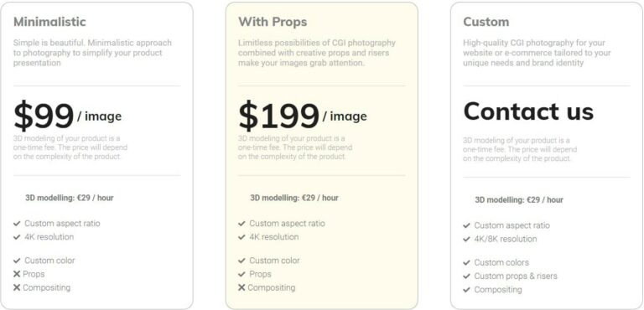Click the checkmark beside Custom plan Compositing
This screenshot has height=310, width=644.
click(466, 289)
